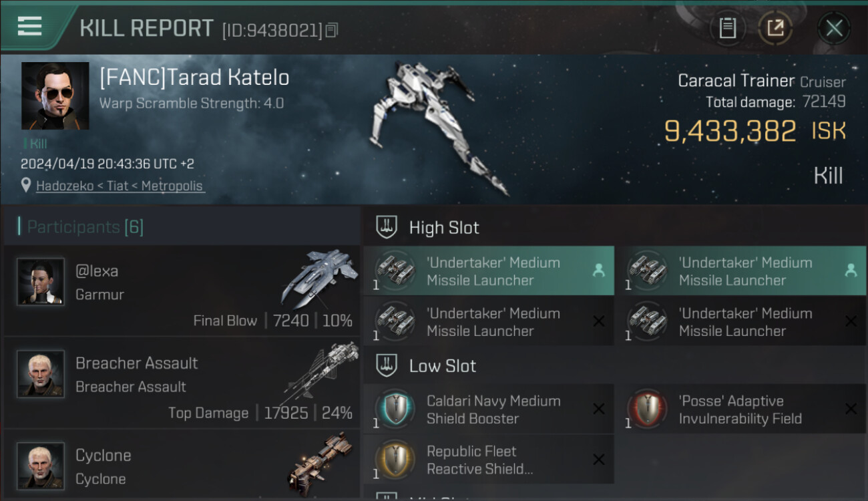Click the location pin beside Hadozeko
Viewport: 868px width, 501px height.
click(x=26, y=186)
